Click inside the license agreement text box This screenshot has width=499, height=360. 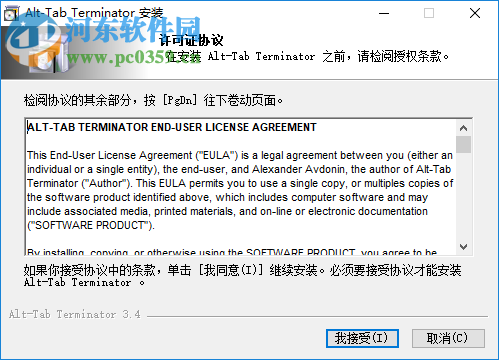click(x=241, y=187)
